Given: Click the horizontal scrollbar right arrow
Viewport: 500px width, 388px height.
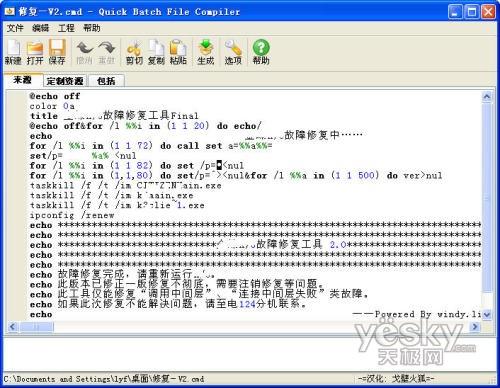Looking at the screenshot, I should [475, 327].
